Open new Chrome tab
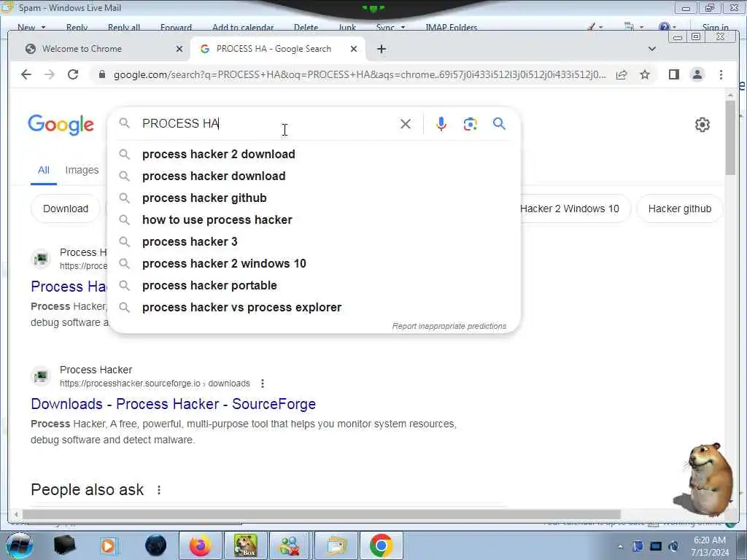747x560 pixels. (381, 49)
